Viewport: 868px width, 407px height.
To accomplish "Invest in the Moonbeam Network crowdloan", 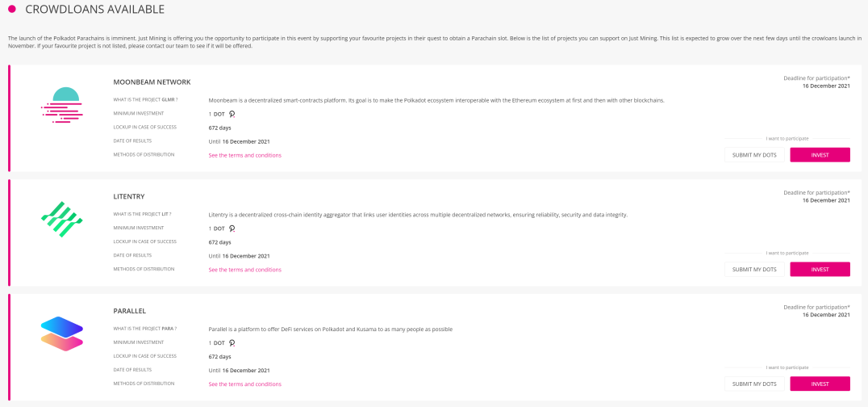I will point(820,155).
